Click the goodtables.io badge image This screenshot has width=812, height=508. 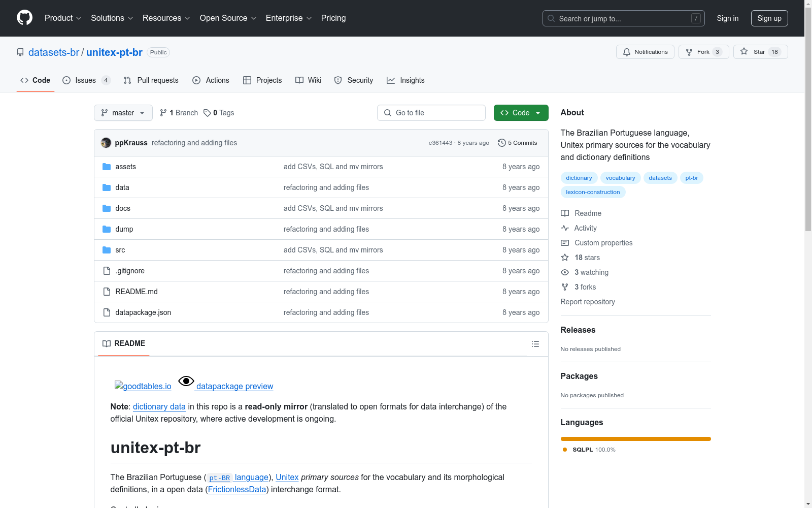pos(143,386)
